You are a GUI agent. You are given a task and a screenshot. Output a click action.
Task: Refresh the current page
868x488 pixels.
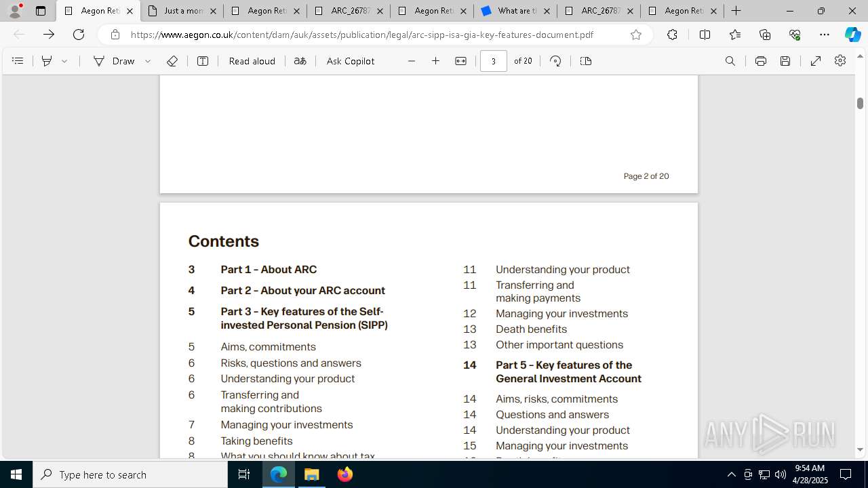pos(79,35)
